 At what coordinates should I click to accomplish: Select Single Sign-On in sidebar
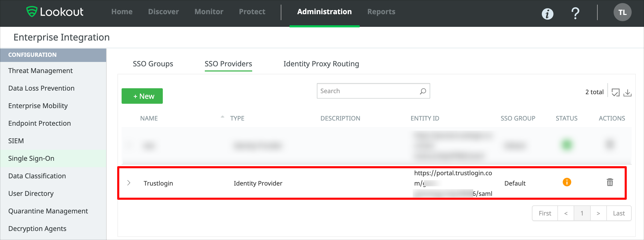click(53, 158)
